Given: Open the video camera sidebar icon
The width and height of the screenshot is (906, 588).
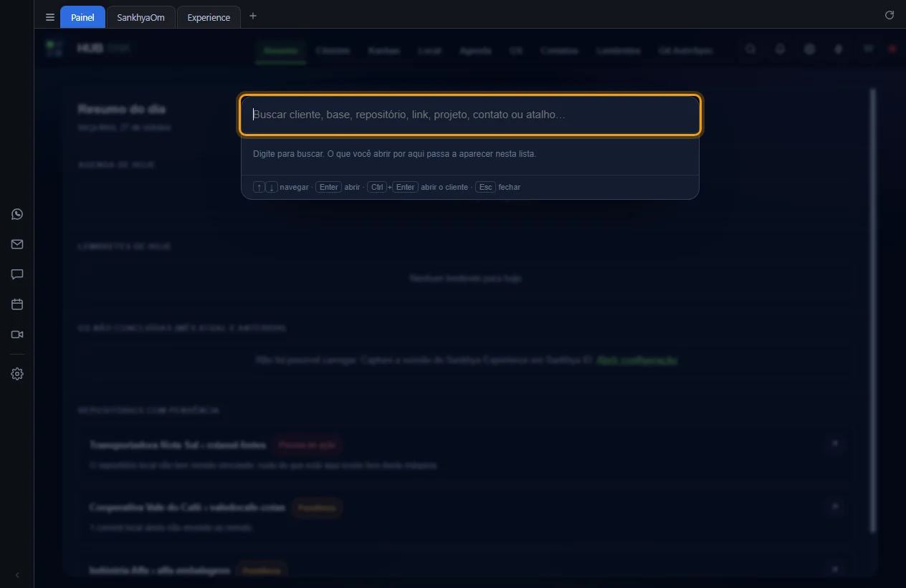Looking at the screenshot, I should click(x=17, y=334).
